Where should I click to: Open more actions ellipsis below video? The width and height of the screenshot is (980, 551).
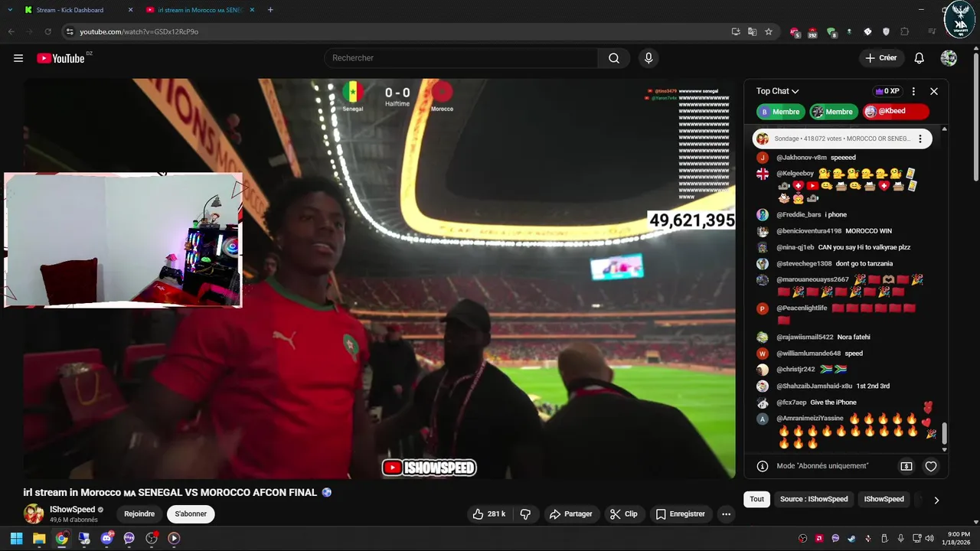click(x=726, y=514)
